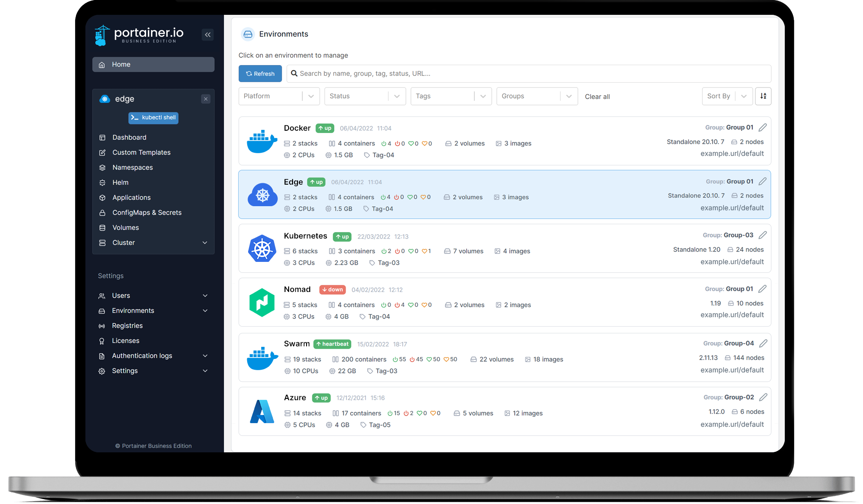This screenshot has width=863, height=504.
Task: Toggle sort order direction button
Action: pos(763,96)
